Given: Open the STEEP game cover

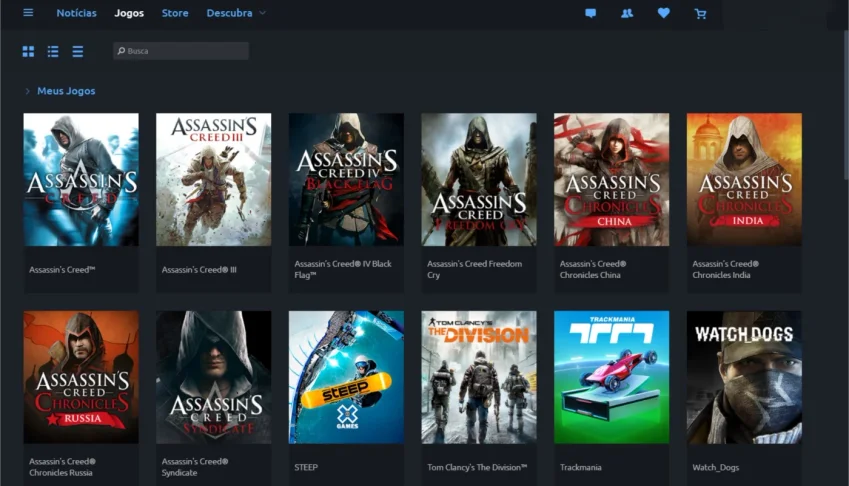Looking at the screenshot, I should point(346,377).
